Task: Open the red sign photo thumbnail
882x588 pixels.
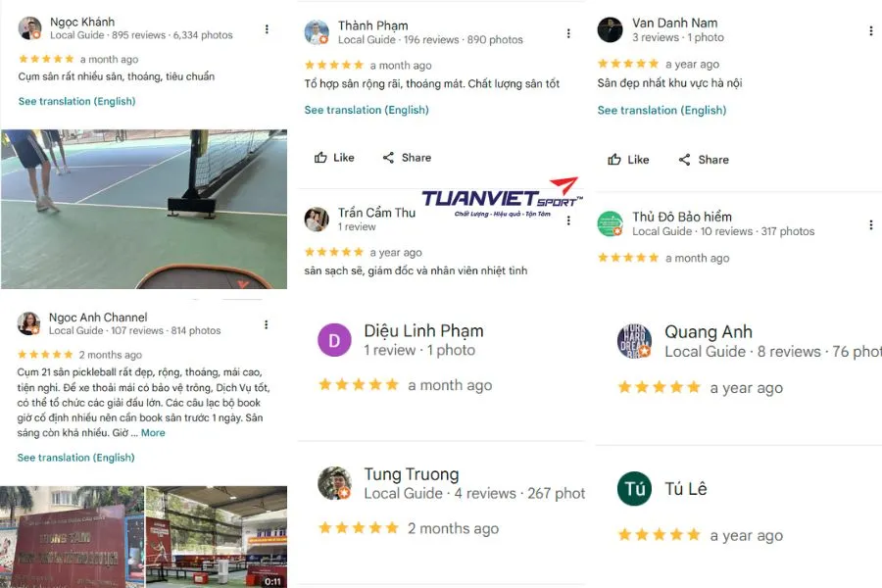Action: 72,537
